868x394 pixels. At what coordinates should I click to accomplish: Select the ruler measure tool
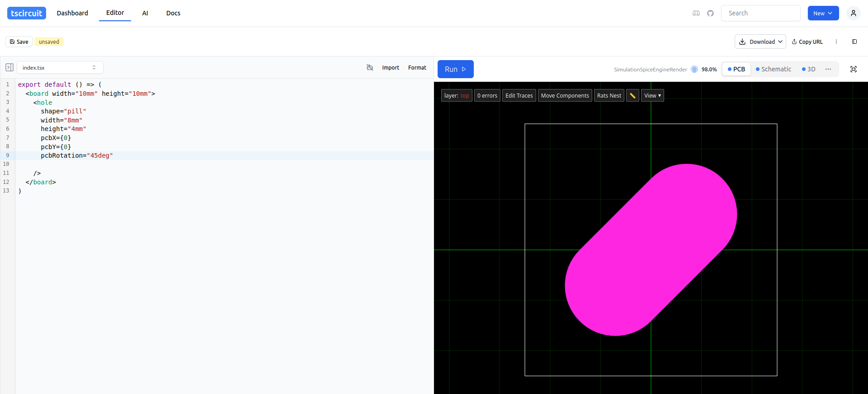(x=632, y=95)
